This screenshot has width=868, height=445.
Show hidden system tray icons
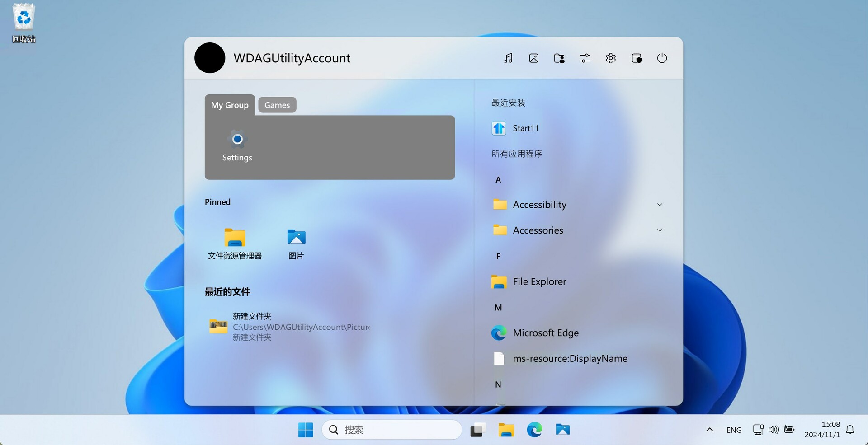(x=709, y=430)
